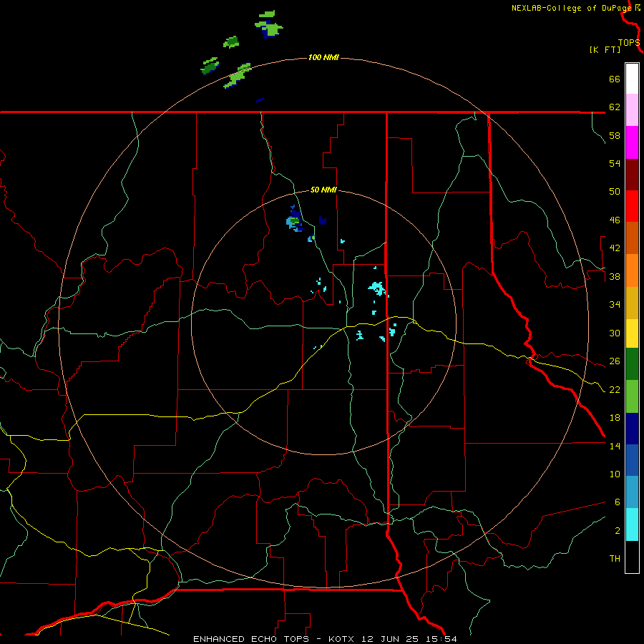This screenshot has width=644, height=644.
Task: Click the 30 legend value
Action: coord(615,333)
